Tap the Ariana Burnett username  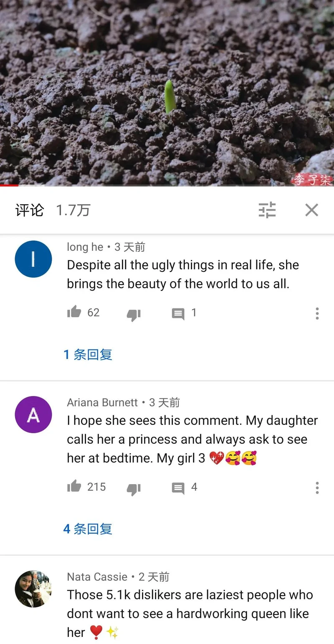pyautogui.click(x=102, y=402)
